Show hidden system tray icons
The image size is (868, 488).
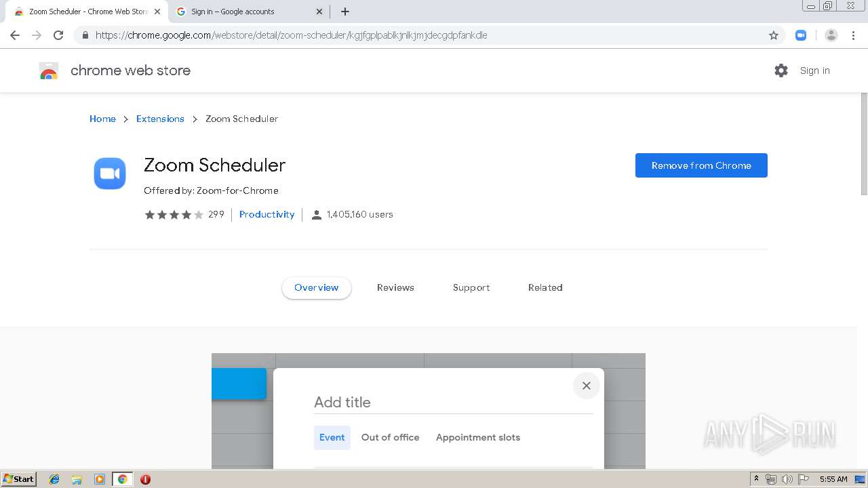[x=756, y=479]
